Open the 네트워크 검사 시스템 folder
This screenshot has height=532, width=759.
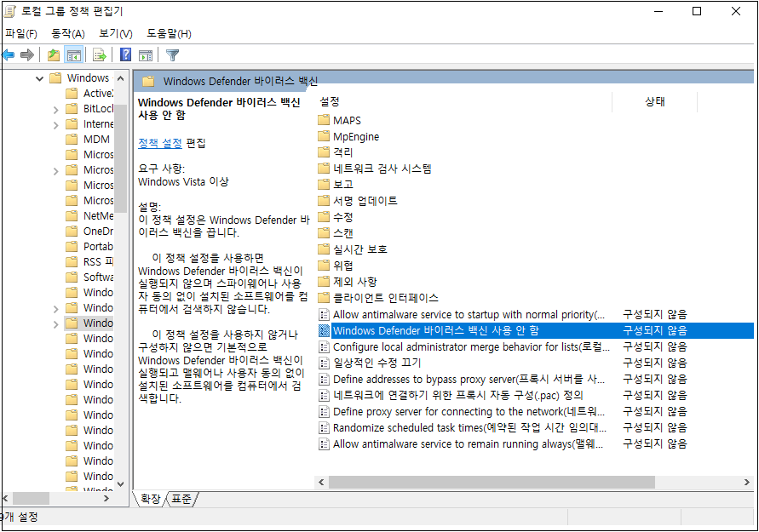[x=375, y=169]
